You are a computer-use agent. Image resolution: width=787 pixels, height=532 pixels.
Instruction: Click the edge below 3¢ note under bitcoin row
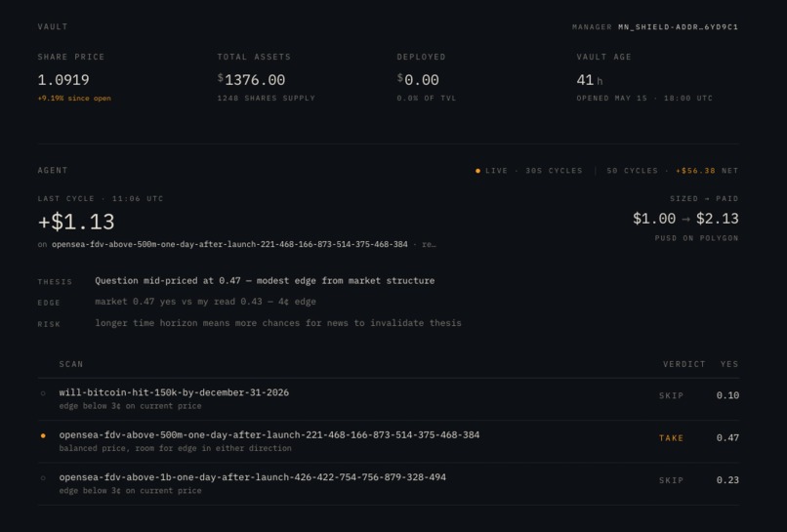130,406
